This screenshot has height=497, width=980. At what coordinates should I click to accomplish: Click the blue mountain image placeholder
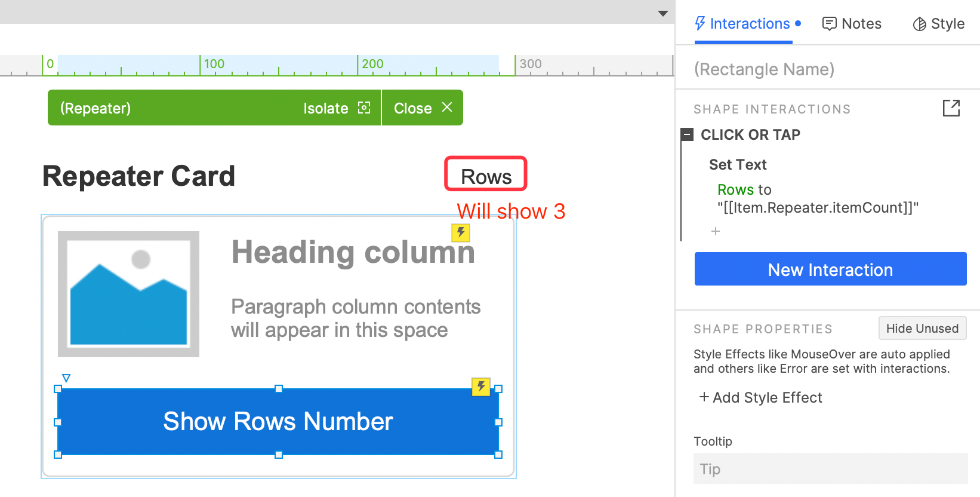tap(128, 294)
